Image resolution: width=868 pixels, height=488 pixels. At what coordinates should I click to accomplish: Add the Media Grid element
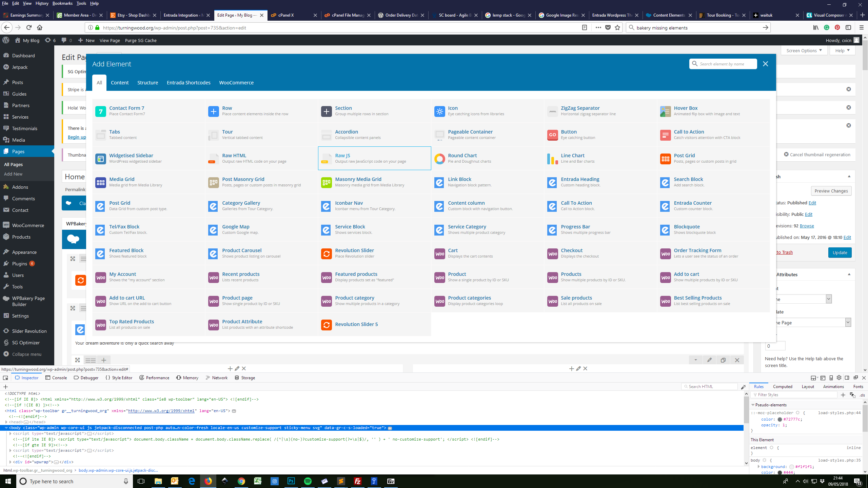coord(149,182)
